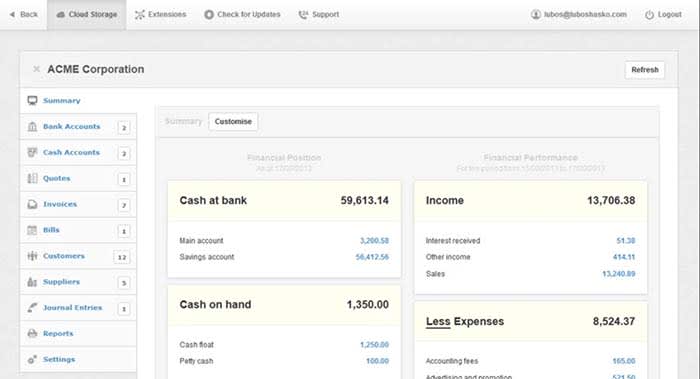Click the ACME Corporation title
The width and height of the screenshot is (700, 379).
pyautogui.click(x=96, y=69)
